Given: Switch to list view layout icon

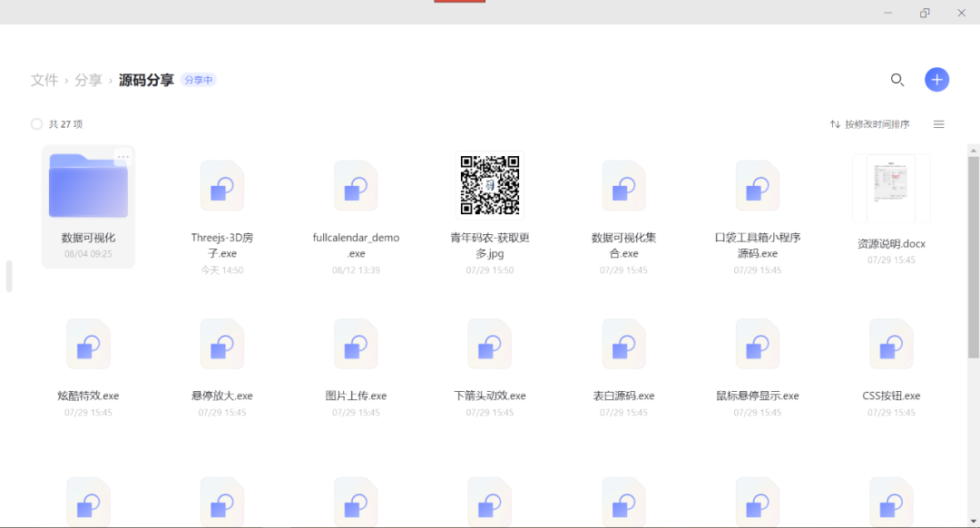Looking at the screenshot, I should pos(938,124).
